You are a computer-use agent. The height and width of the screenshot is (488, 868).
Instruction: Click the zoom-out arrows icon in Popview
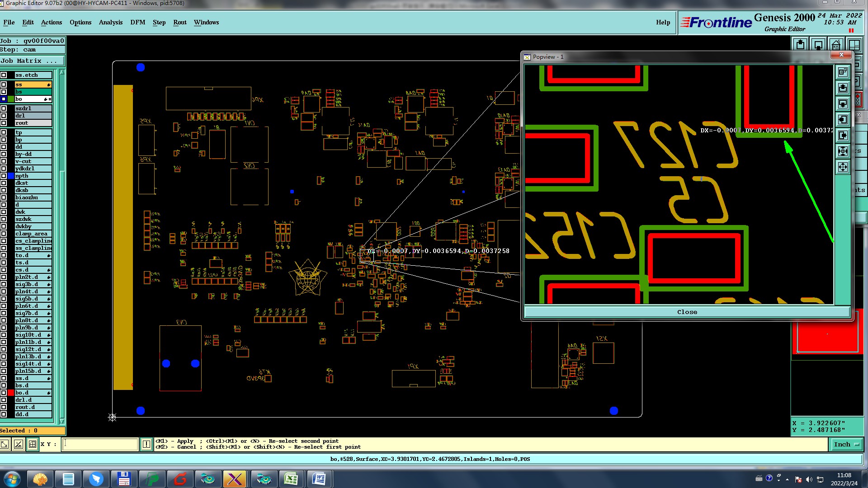[843, 167]
